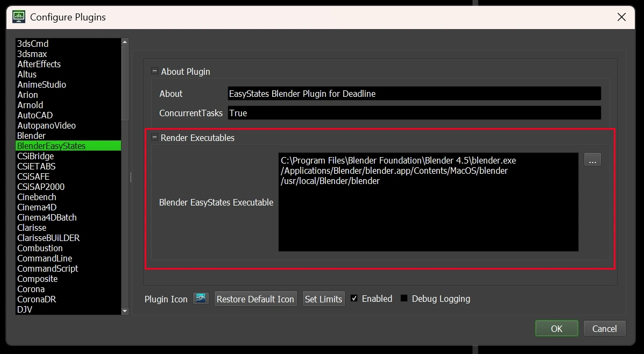Click the plugin icon thumbnail preview
This screenshot has width=644, height=354.
tap(201, 299)
